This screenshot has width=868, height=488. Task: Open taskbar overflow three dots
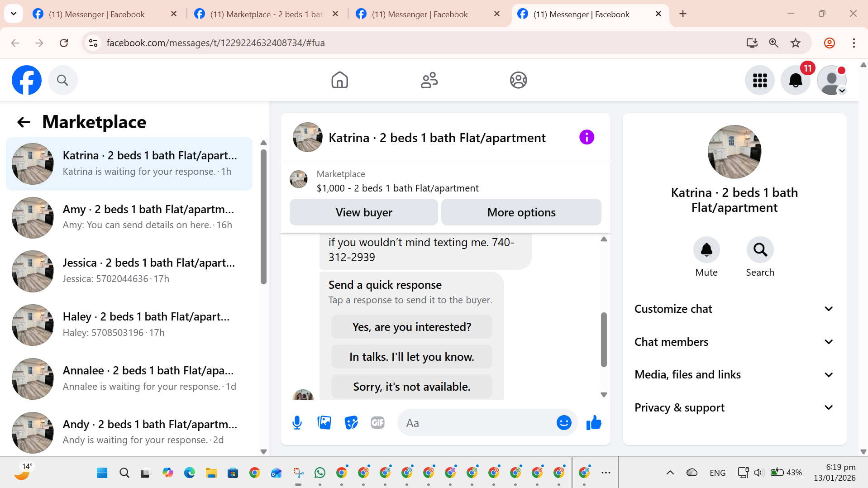click(x=606, y=473)
